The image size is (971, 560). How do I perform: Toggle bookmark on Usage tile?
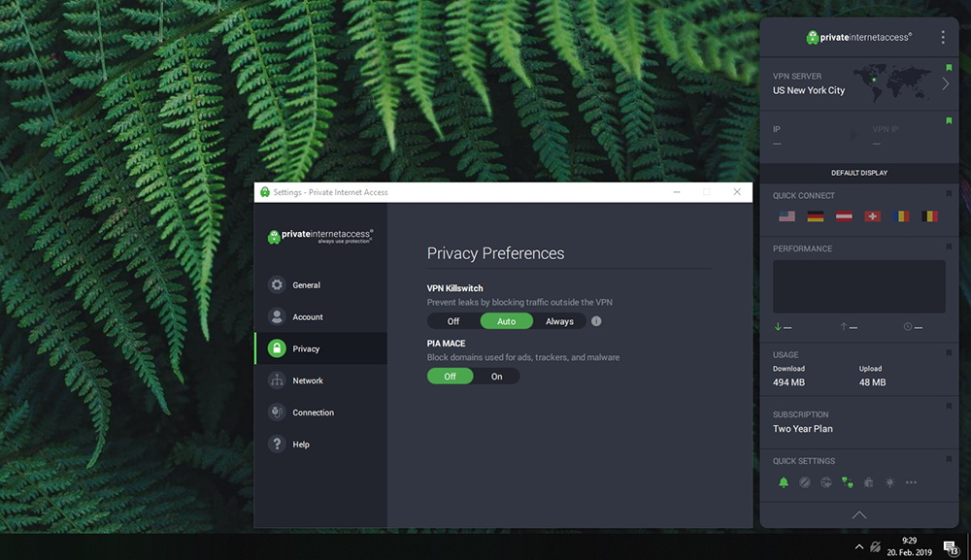[x=949, y=352]
